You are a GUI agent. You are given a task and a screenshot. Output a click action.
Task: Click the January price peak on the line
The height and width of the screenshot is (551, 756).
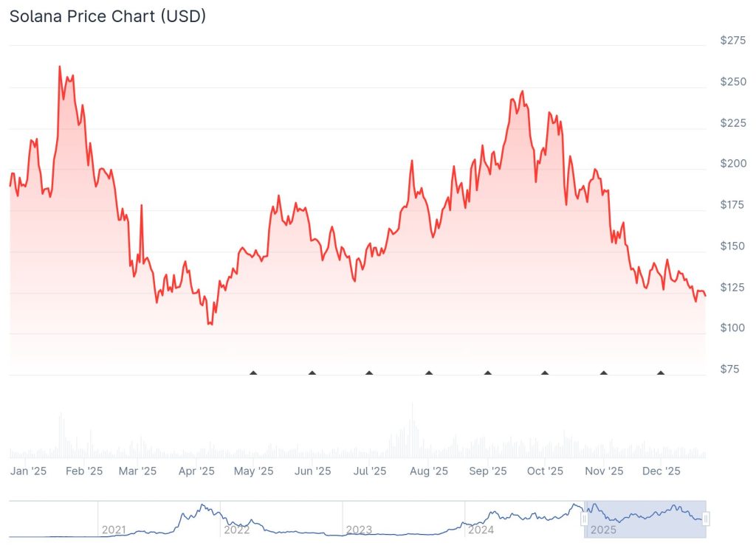[x=59, y=66]
